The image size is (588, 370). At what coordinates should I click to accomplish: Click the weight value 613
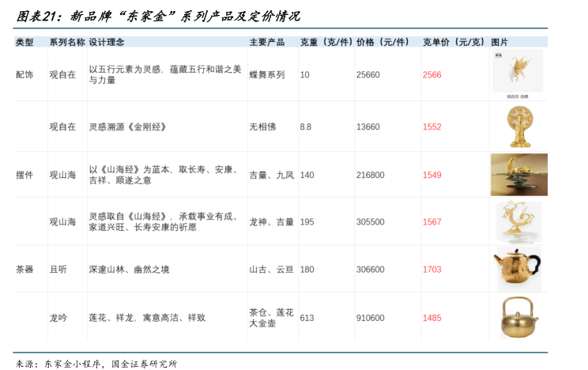click(307, 318)
